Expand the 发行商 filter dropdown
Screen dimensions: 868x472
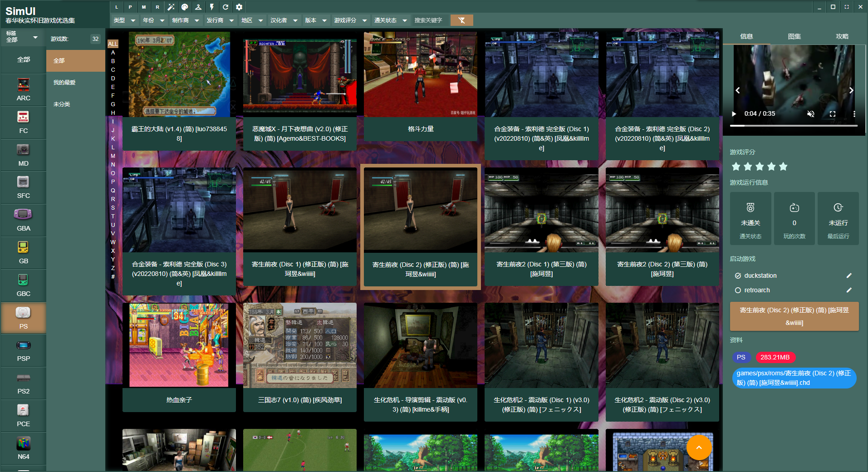[x=220, y=20]
